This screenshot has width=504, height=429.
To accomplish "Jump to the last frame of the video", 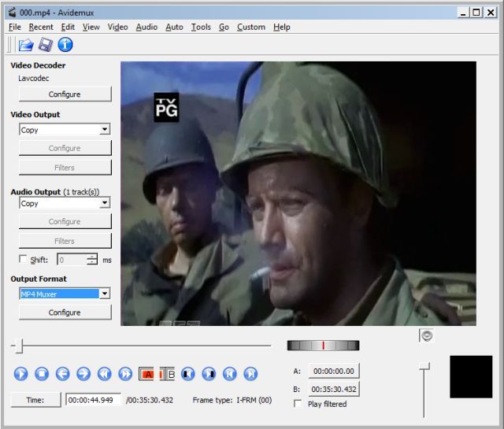I will (x=250, y=374).
